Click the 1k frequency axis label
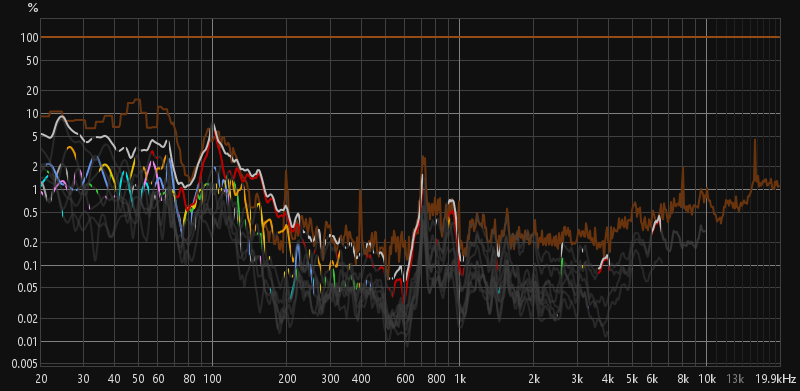The image size is (800, 391). [460, 379]
